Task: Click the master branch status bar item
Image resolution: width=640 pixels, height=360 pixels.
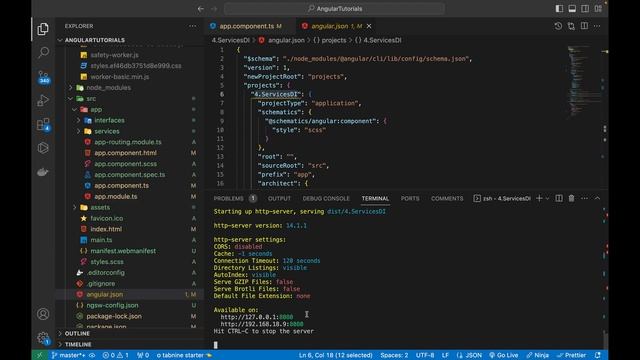Action: click(x=69, y=355)
